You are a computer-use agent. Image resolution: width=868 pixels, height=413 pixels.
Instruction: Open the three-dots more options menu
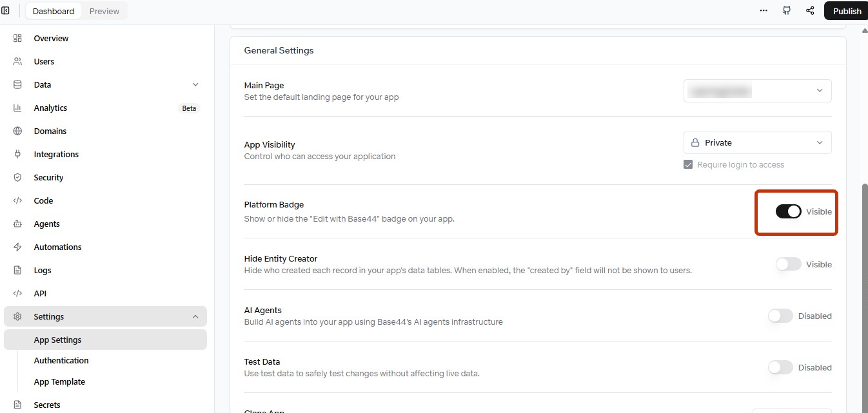click(x=764, y=10)
